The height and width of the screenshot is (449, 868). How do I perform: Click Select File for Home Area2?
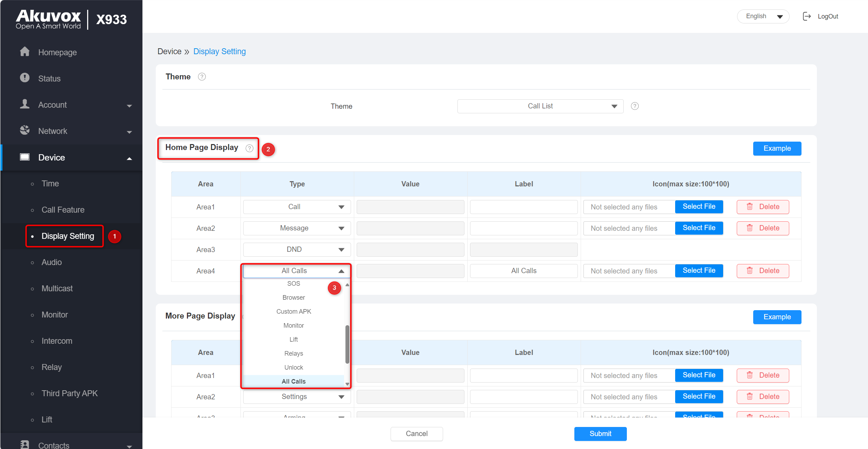(x=699, y=228)
